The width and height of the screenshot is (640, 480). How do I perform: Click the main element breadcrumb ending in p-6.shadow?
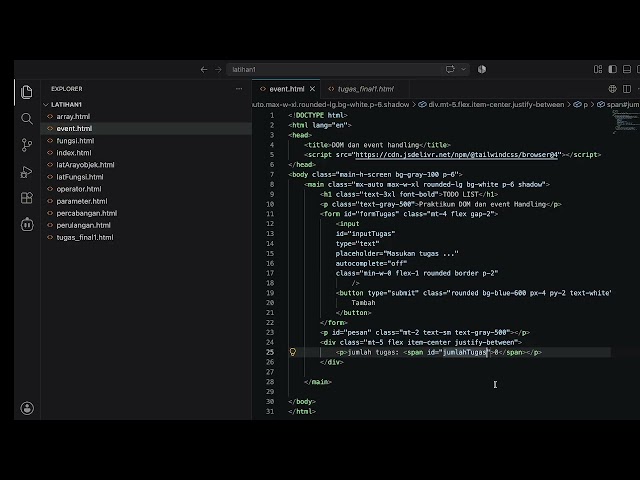click(x=331, y=105)
